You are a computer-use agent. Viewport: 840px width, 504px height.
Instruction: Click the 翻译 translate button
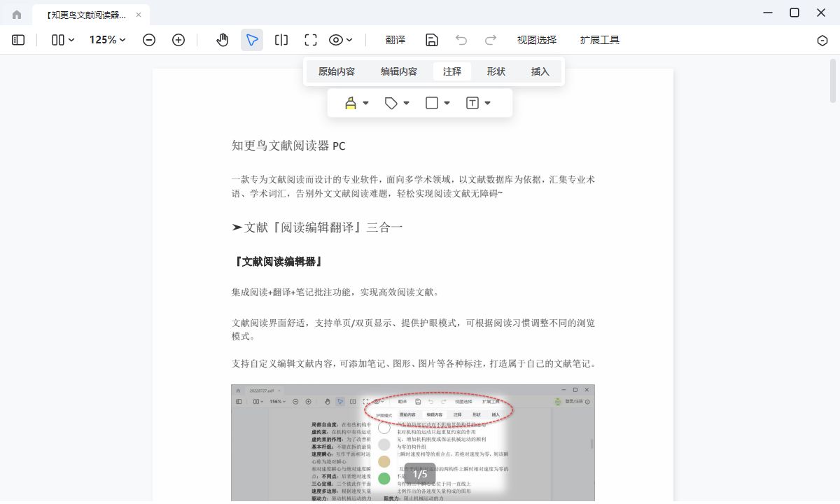pos(395,40)
